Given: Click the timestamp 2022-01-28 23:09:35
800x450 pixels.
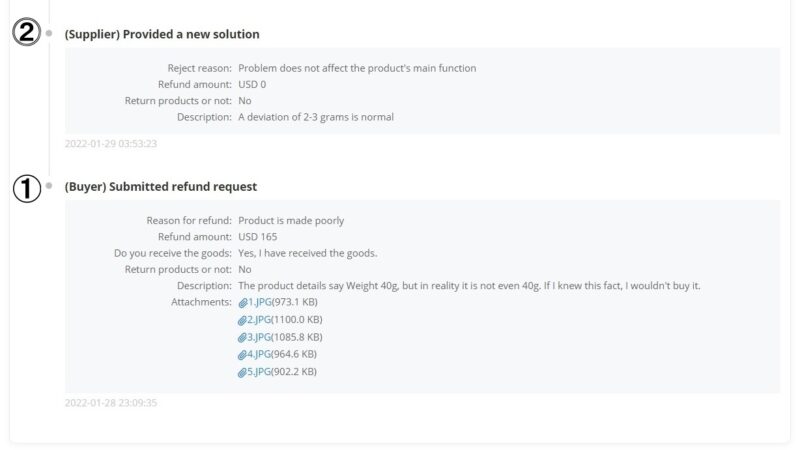Looking at the screenshot, I should pyautogui.click(x=111, y=403).
